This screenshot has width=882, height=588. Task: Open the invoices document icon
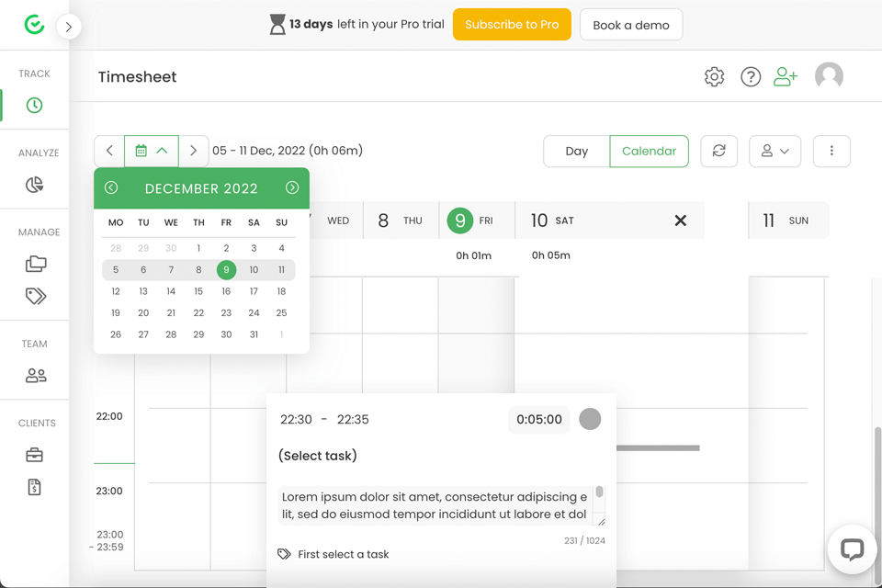(x=34, y=487)
